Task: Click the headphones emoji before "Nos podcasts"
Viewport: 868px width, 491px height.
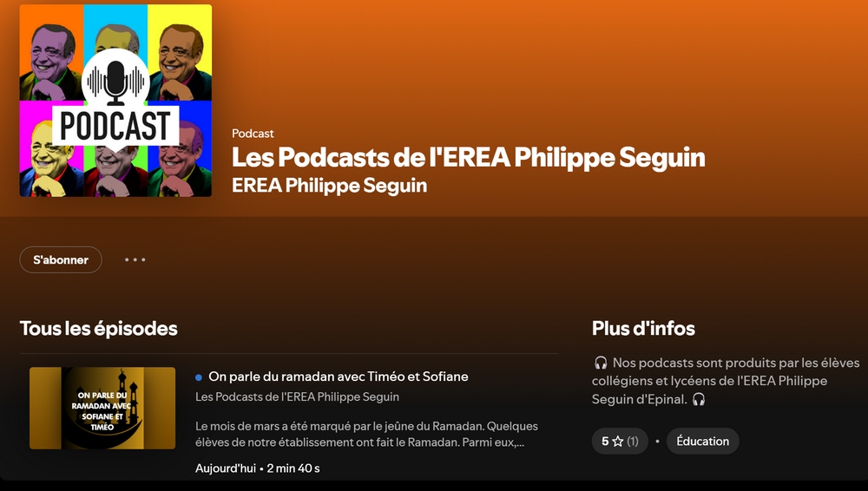Action: [601, 363]
